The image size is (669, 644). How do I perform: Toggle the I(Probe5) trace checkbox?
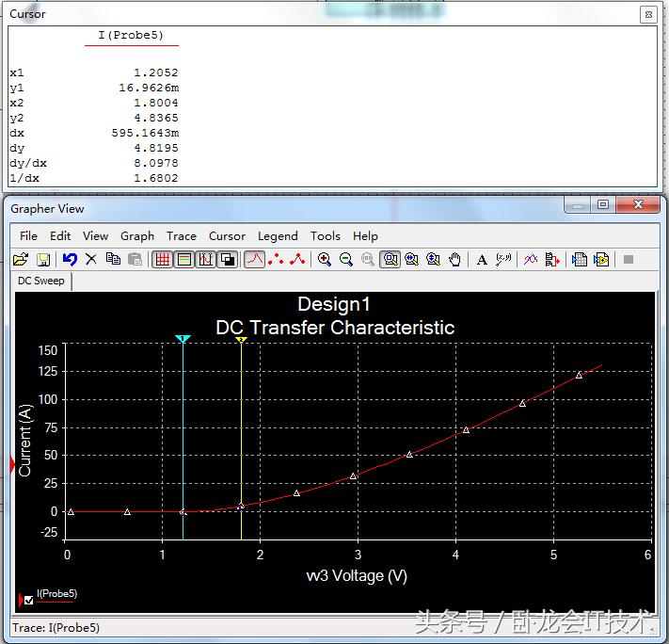[x=28, y=600]
